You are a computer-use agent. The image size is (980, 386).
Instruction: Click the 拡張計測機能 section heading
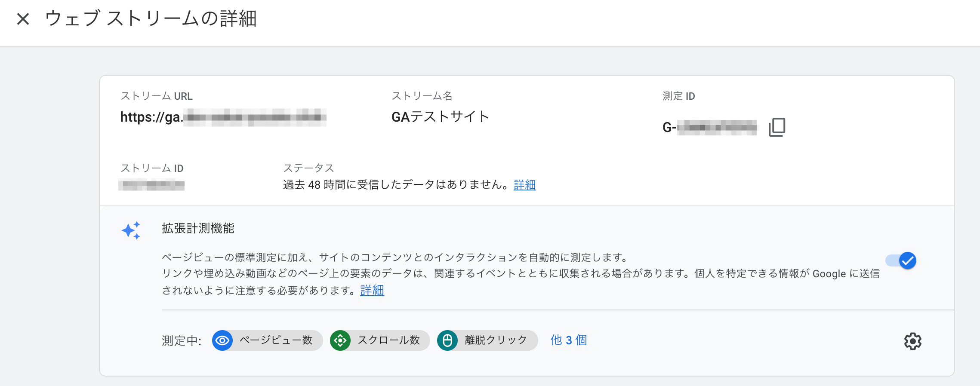pos(198,228)
